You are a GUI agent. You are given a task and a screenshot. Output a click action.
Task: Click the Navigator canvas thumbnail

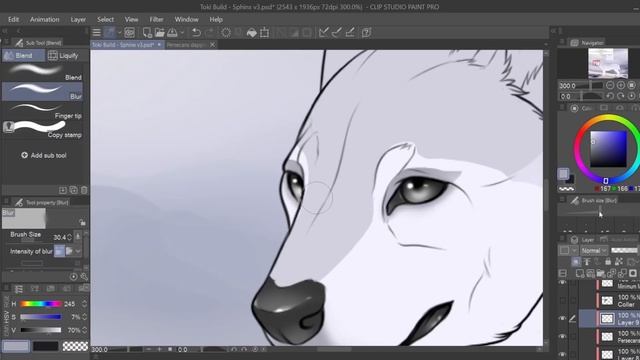(608, 63)
